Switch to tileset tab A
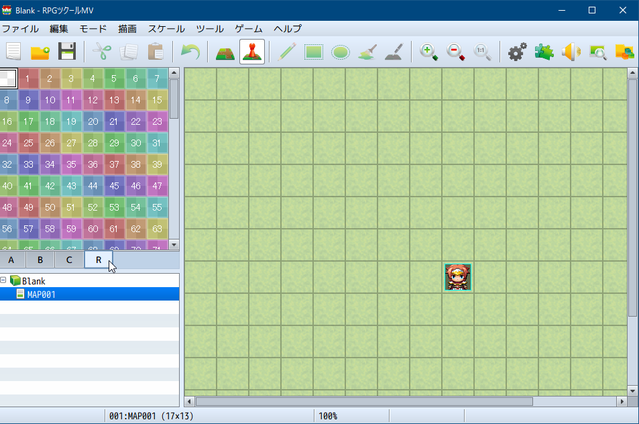Viewport: 639px width, 424px height. click(x=11, y=260)
